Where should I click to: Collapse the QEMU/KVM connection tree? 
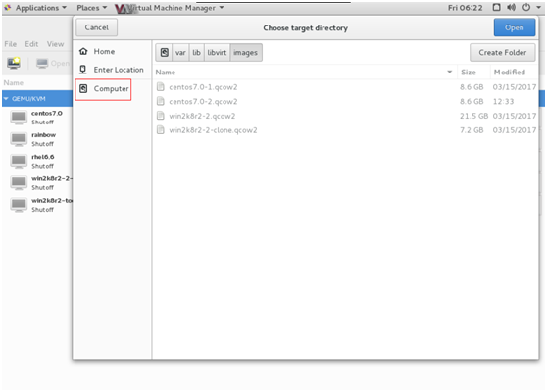(6, 99)
